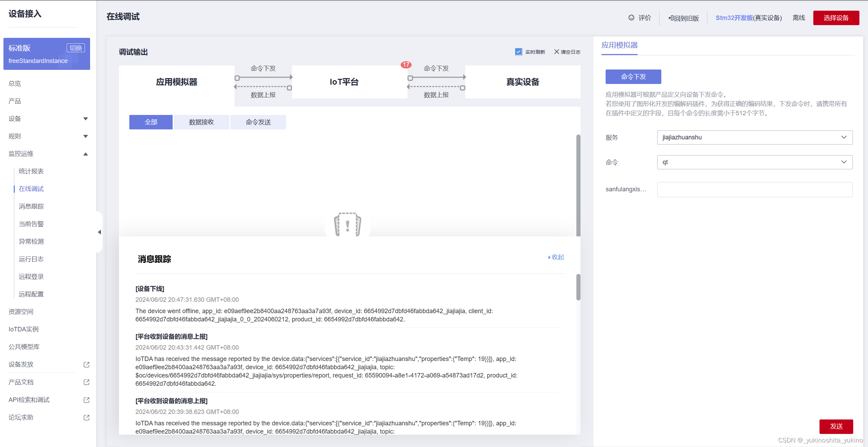The width and height of the screenshot is (868, 447).
Task: Select the 命令发送 filter tab
Action: coord(258,122)
